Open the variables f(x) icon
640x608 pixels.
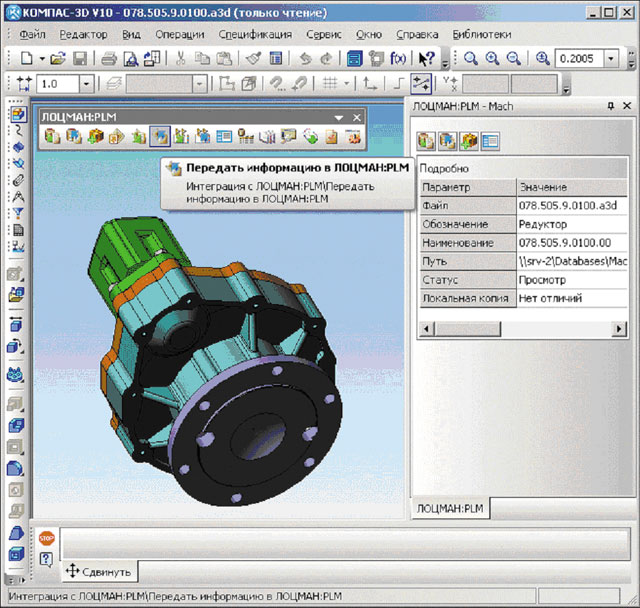[x=398, y=58]
